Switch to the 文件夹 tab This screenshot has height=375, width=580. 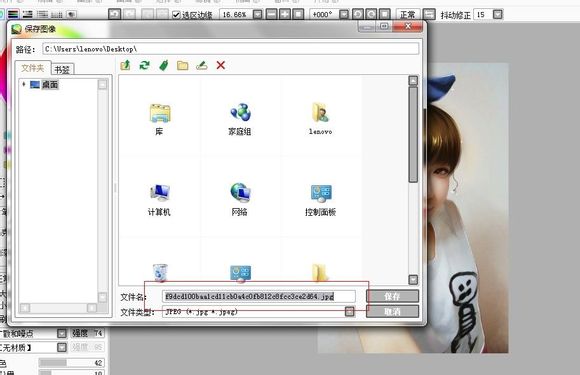33,68
